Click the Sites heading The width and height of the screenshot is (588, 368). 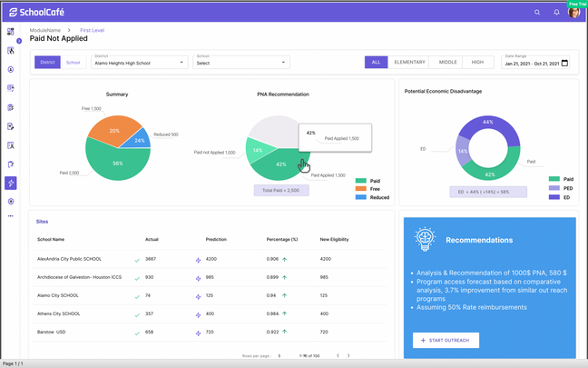pyautogui.click(x=42, y=222)
